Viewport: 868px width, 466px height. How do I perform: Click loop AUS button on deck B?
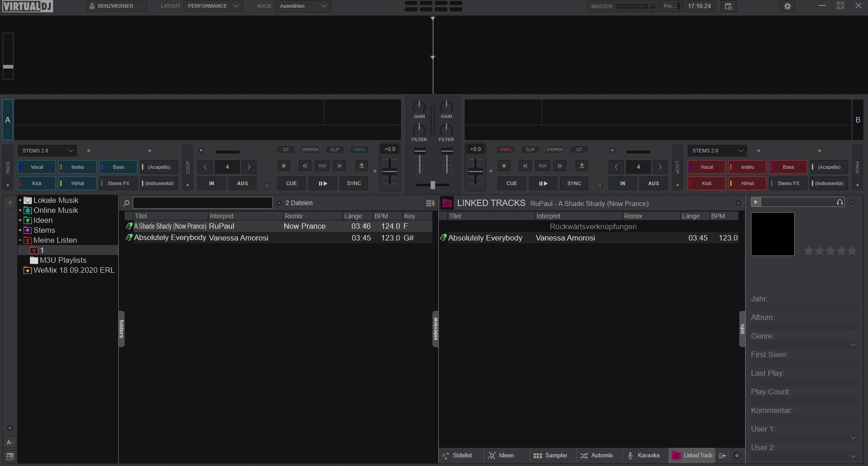tap(654, 183)
